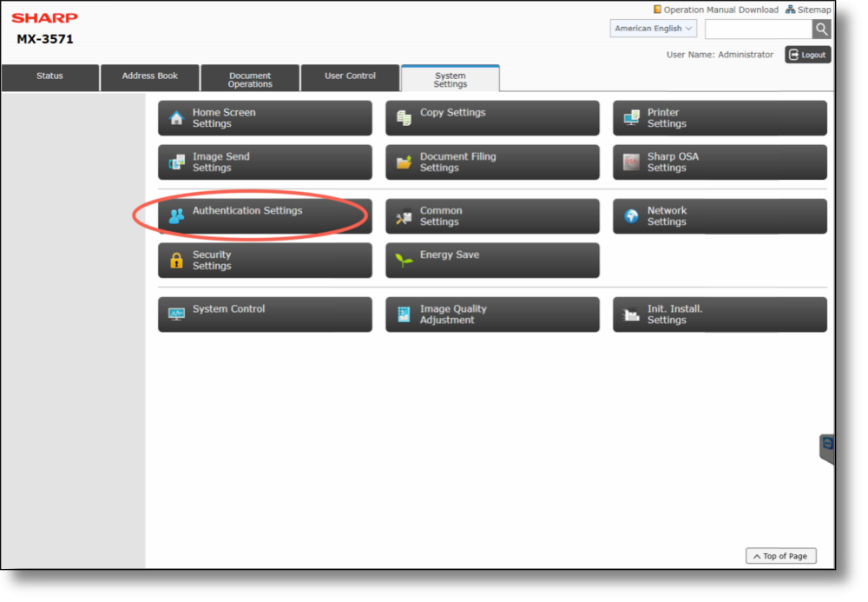Click the Energy Save leaf icon
This screenshot has width=868, height=602.
click(404, 260)
